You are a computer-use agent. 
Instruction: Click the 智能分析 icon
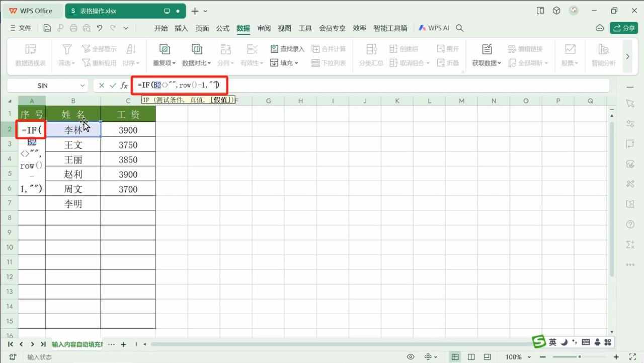pyautogui.click(x=604, y=49)
